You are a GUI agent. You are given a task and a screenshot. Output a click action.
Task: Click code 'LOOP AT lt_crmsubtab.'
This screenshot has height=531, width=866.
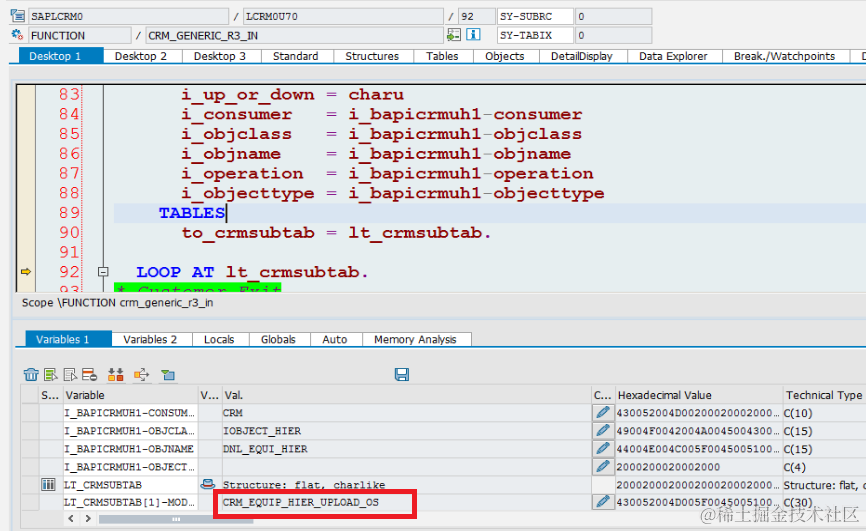point(252,272)
